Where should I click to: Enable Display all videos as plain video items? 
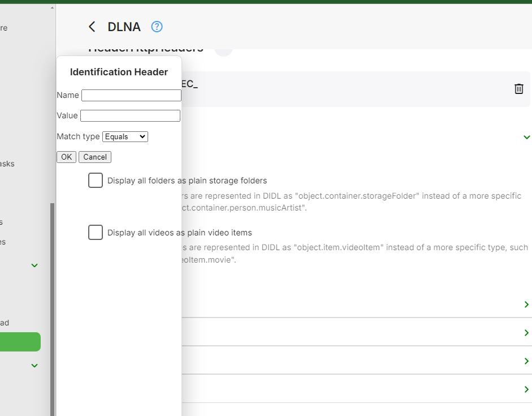(x=96, y=233)
